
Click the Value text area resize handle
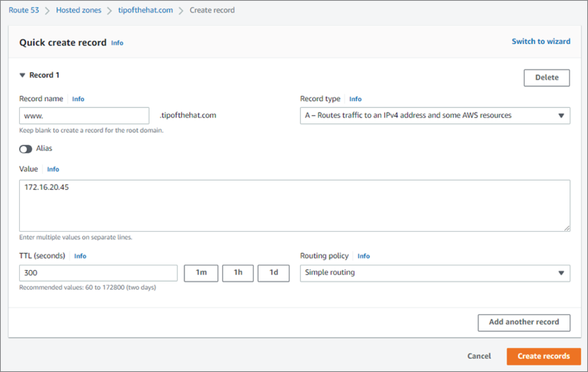point(567,228)
